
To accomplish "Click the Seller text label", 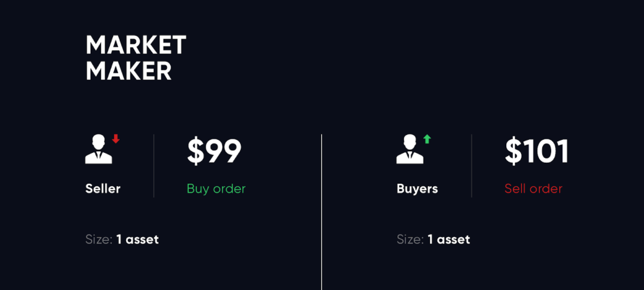I will click(103, 188).
